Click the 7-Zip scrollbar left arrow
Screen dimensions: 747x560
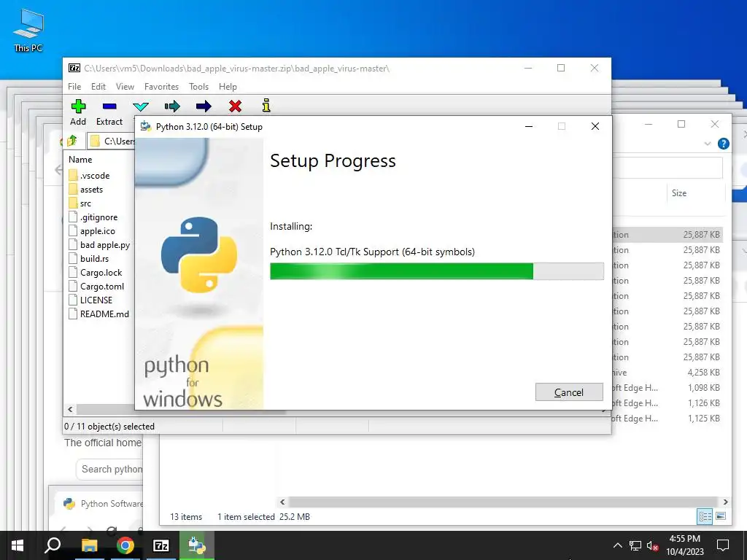(71, 409)
